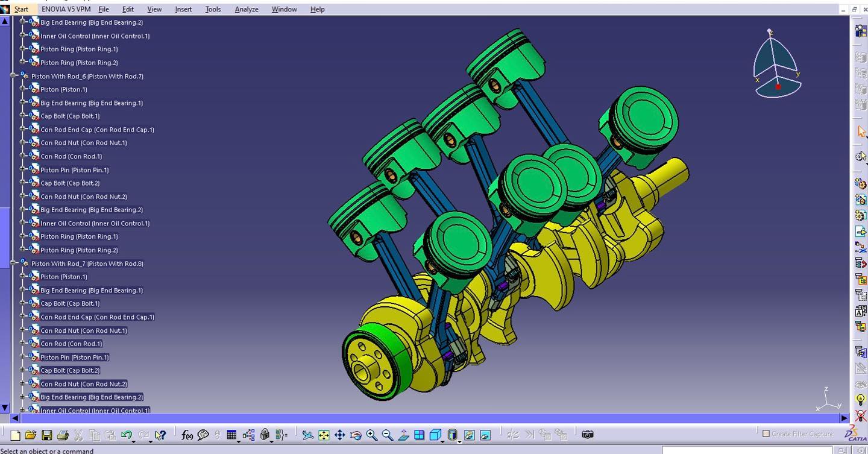
Task: Open the What's This help pointer
Action: pyautogui.click(x=160, y=435)
